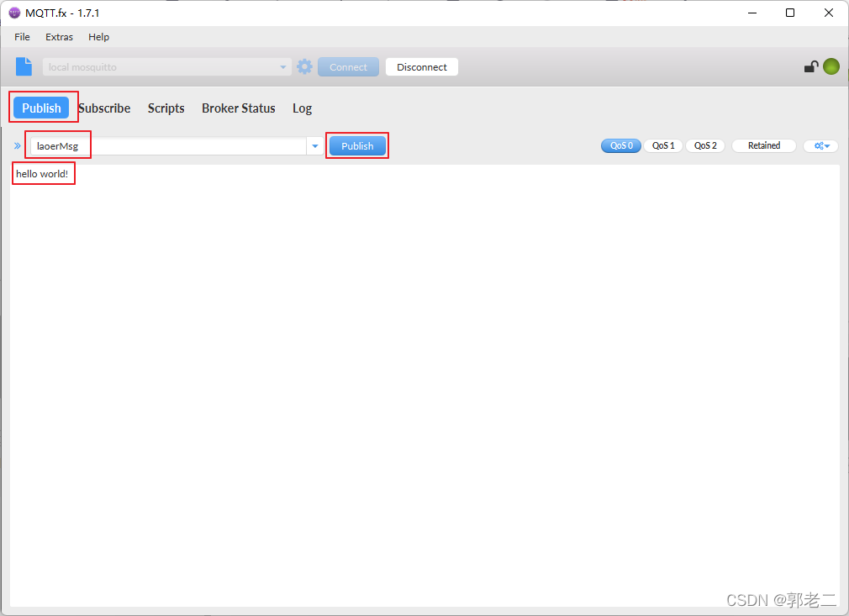The width and height of the screenshot is (849, 616).
Task: Click the greyed Connect button
Action: click(x=348, y=67)
